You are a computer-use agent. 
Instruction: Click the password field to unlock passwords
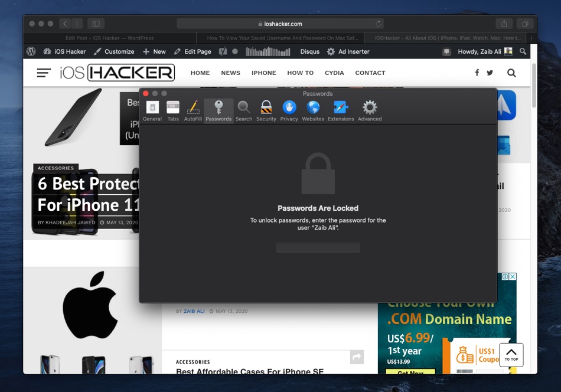tap(318, 247)
